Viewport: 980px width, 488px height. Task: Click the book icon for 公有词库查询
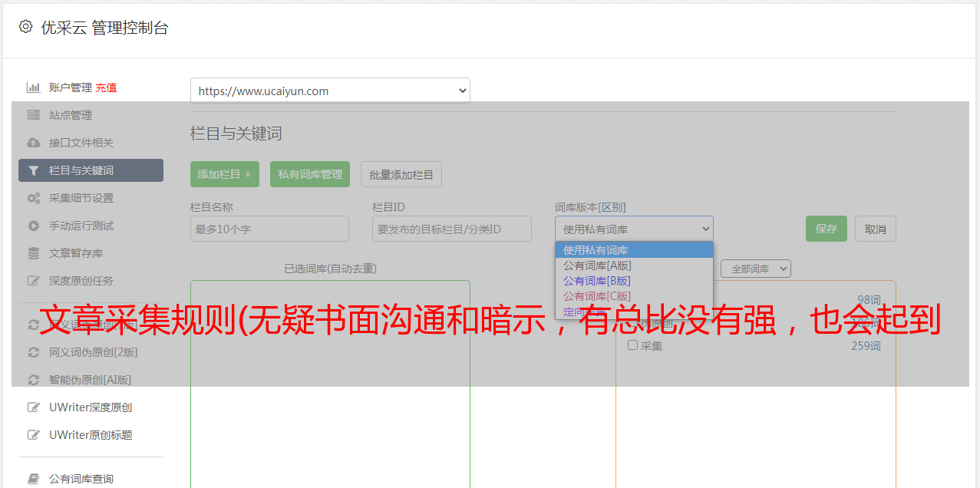pos(34,479)
